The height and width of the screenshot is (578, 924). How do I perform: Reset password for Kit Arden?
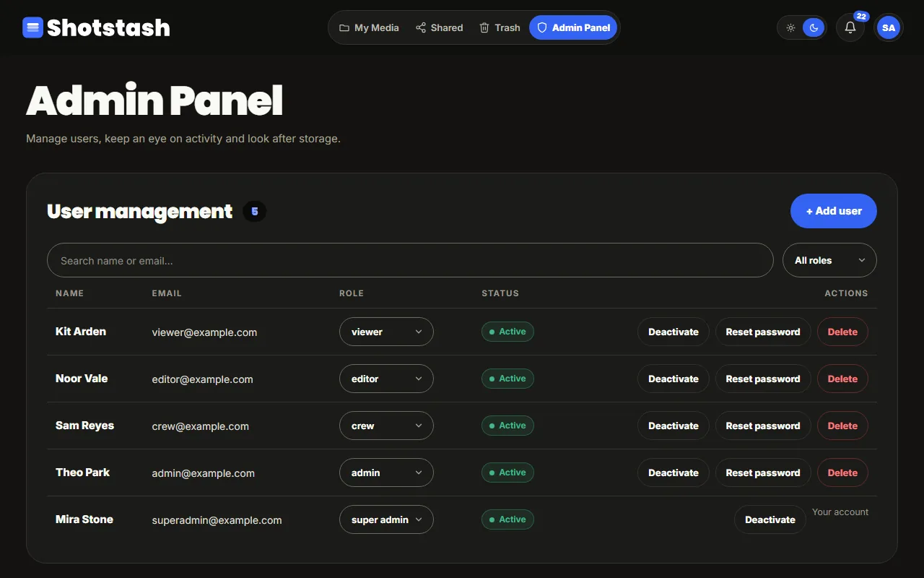click(763, 332)
